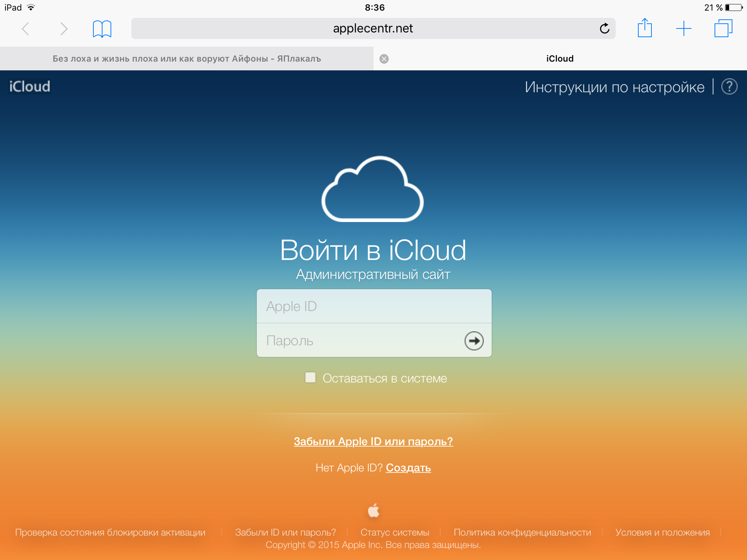
Task: Check the Wi-Fi status icon
Action: pos(31,7)
